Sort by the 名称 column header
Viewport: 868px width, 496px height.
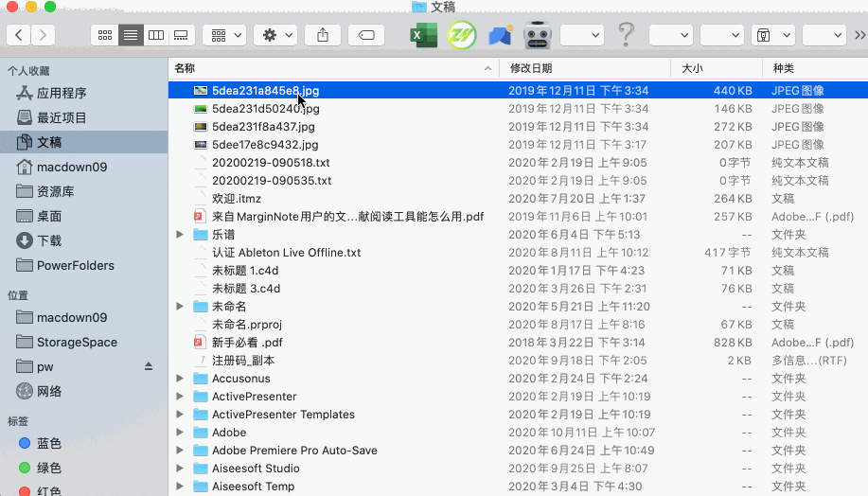334,68
